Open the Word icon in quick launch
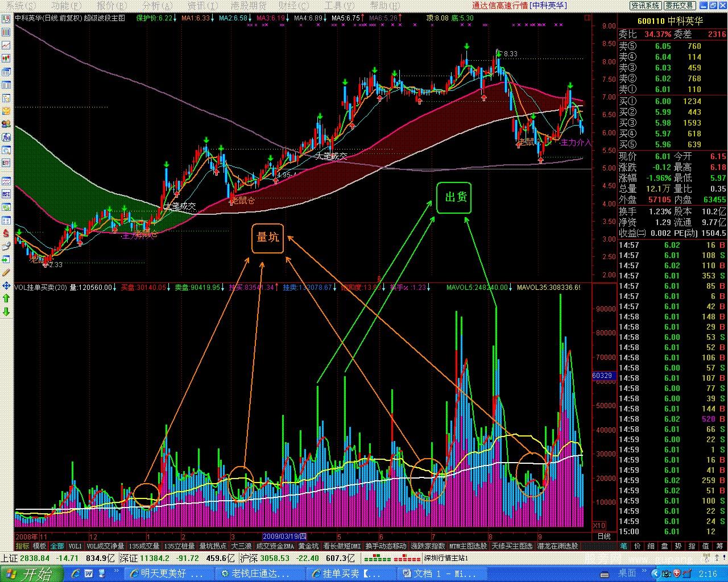 tap(89, 573)
